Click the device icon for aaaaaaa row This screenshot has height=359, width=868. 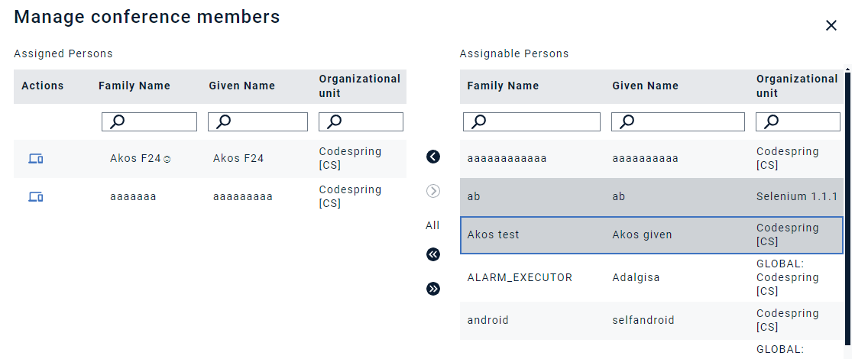tap(36, 197)
